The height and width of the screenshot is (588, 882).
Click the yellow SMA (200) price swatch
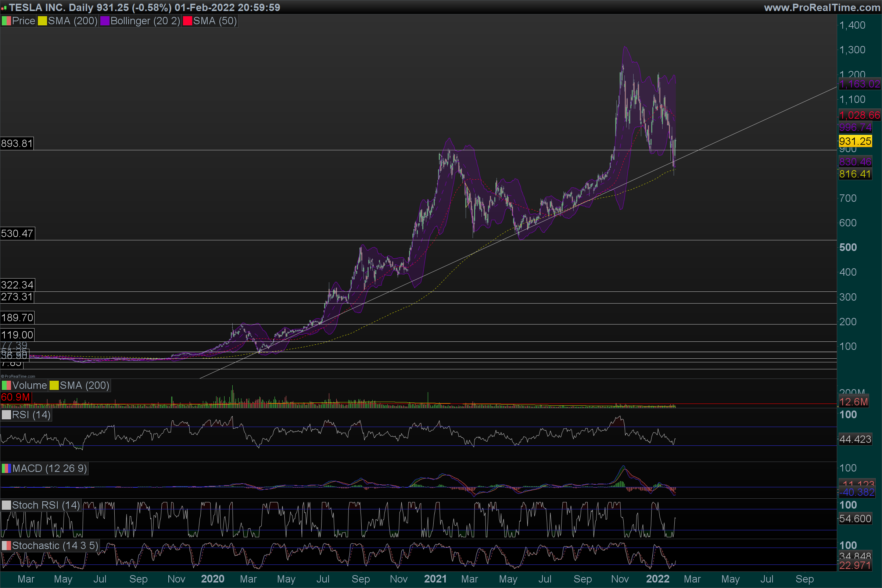tap(42, 21)
